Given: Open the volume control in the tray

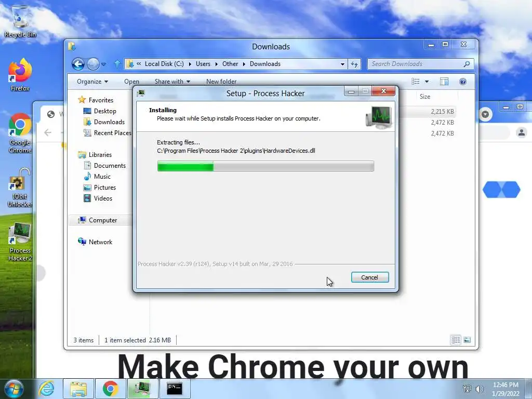Looking at the screenshot, I should [x=480, y=389].
